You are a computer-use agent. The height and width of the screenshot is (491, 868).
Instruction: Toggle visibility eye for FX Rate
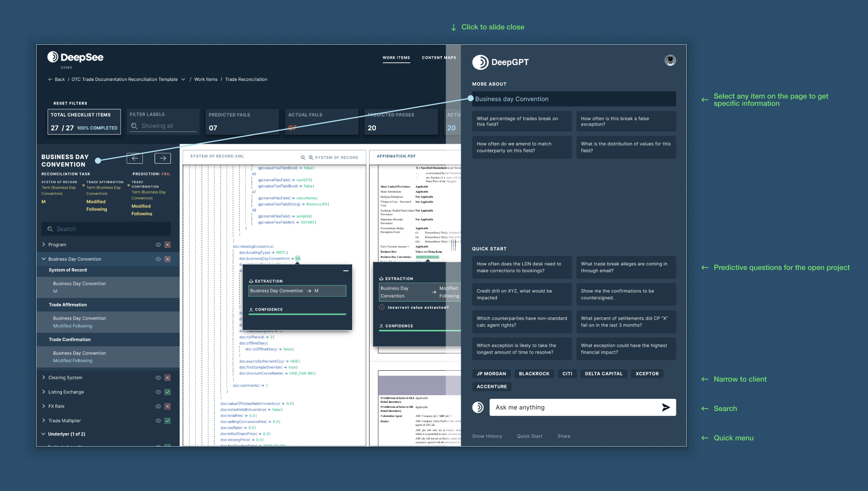click(158, 406)
